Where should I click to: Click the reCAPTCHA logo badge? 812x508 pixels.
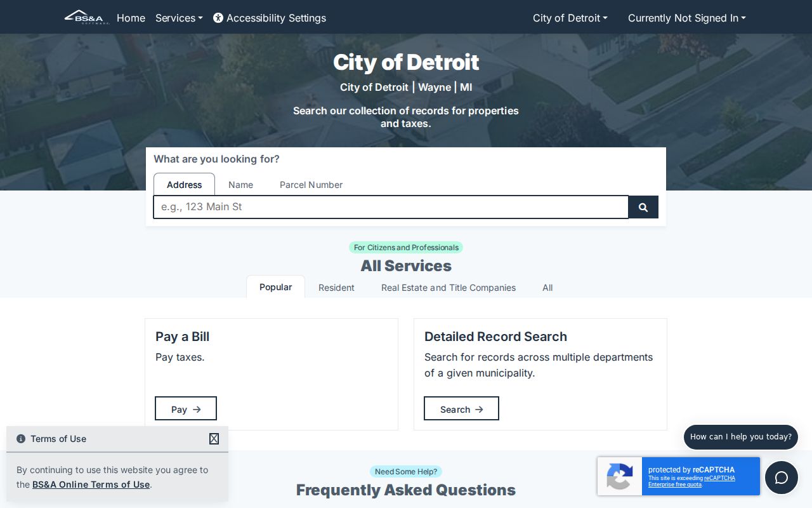pyautogui.click(x=620, y=476)
